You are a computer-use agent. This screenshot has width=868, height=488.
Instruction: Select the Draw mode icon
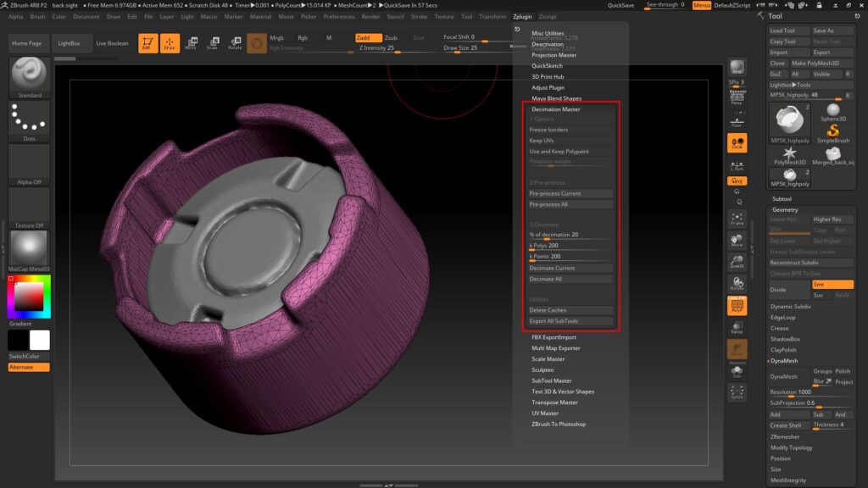point(170,42)
